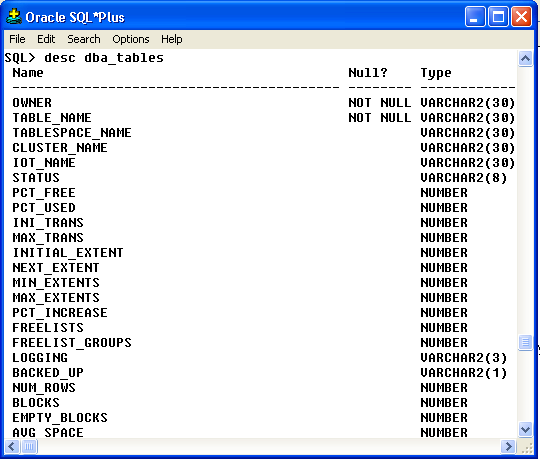Open the Options menu
Screen dimensions: 540x460
click(x=131, y=39)
